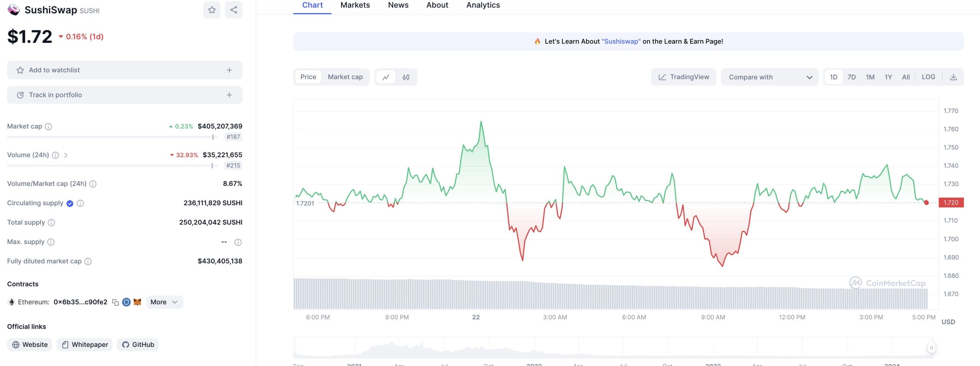
Task: Click the info icon beside Max. supply value
Action: click(x=238, y=242)
